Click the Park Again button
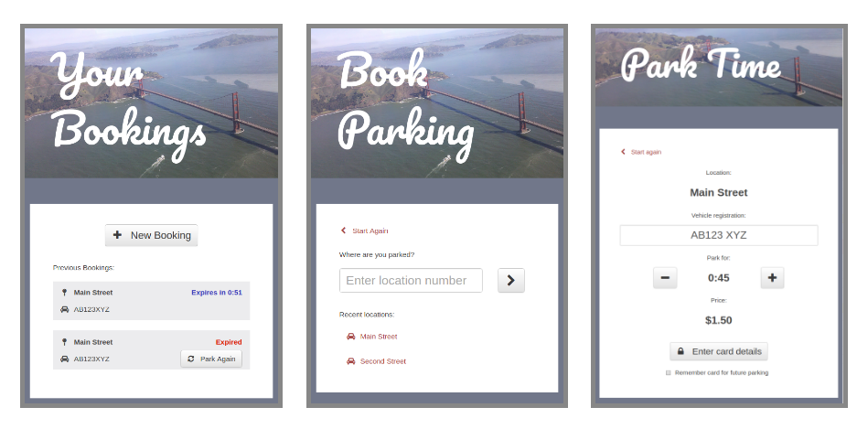Screen dimensions: 868x429 (211, 359)
